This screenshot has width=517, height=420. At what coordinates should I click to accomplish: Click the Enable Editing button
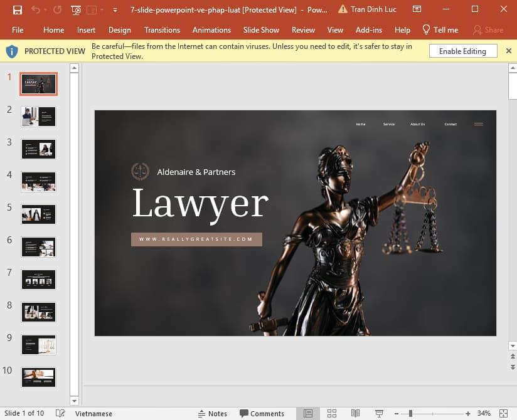click(462, 51)
